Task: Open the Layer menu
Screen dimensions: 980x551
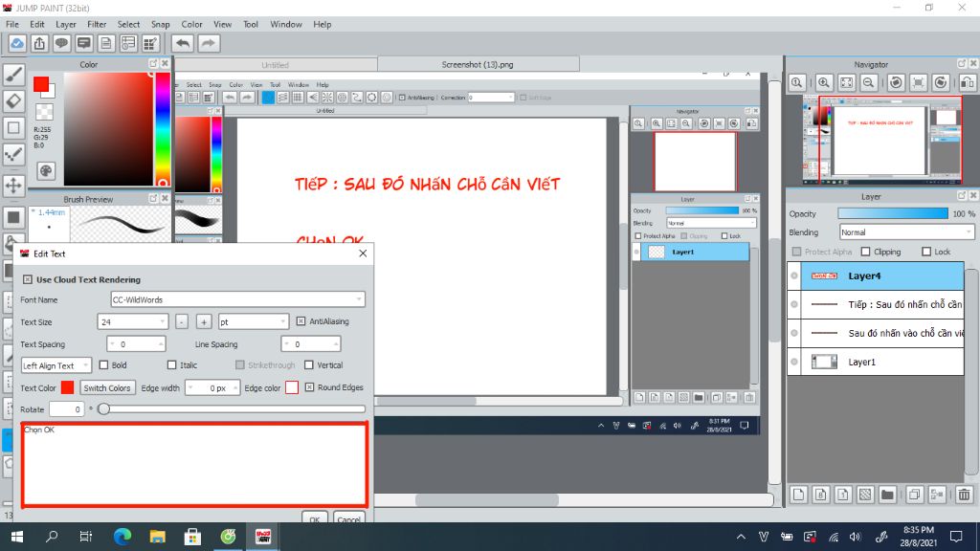Action: pyautogui.click(x=66, y=24)
